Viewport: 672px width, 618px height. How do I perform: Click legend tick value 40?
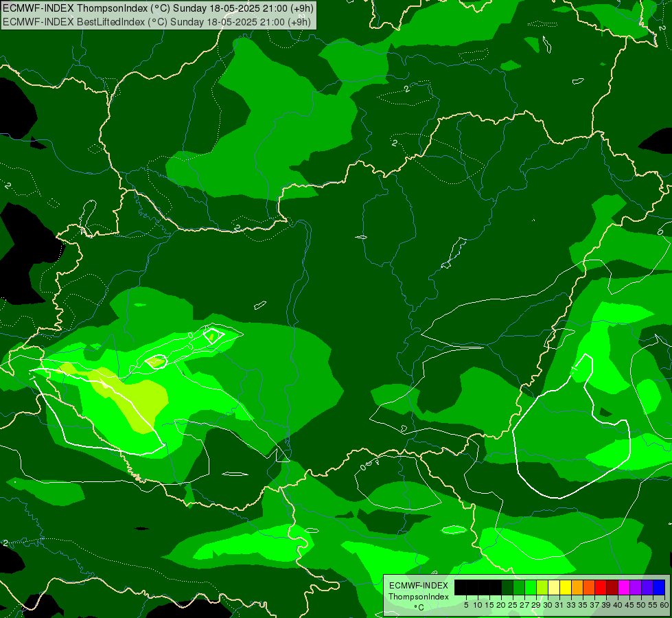pyautogui.click(x=618, y=605)
